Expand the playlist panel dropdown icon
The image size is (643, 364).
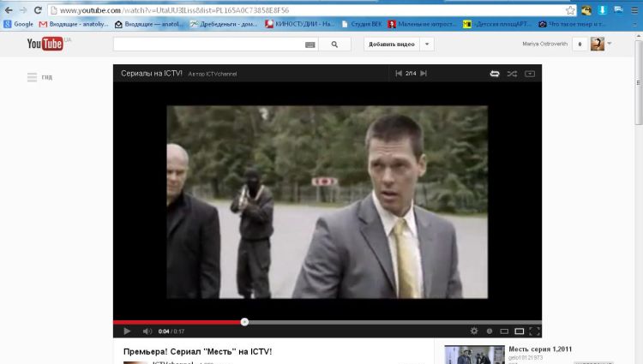tap(530, 74)
